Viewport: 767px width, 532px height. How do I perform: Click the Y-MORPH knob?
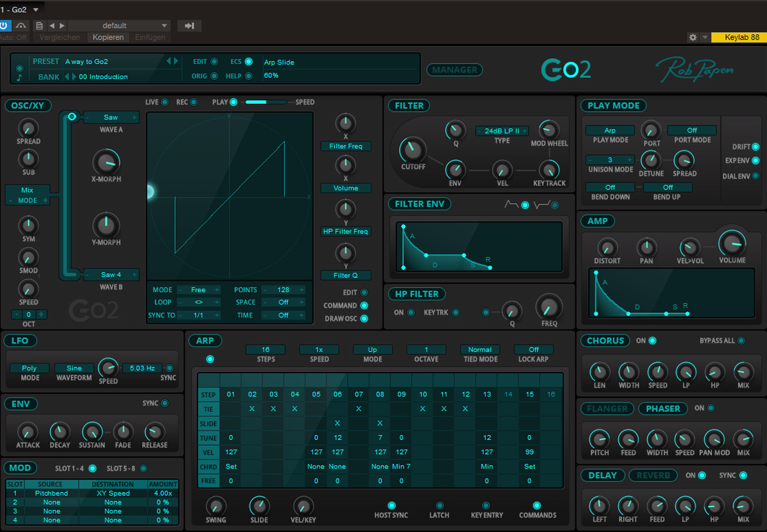106,225
